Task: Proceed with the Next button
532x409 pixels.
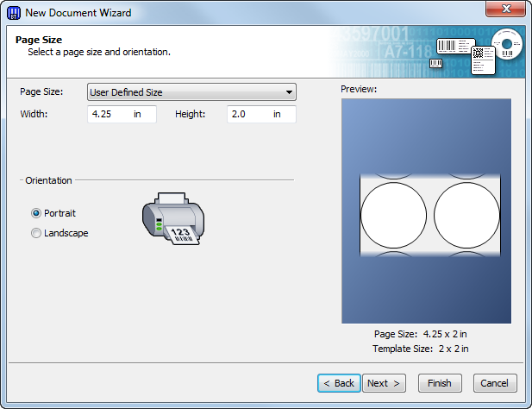Action: (384, 383)
